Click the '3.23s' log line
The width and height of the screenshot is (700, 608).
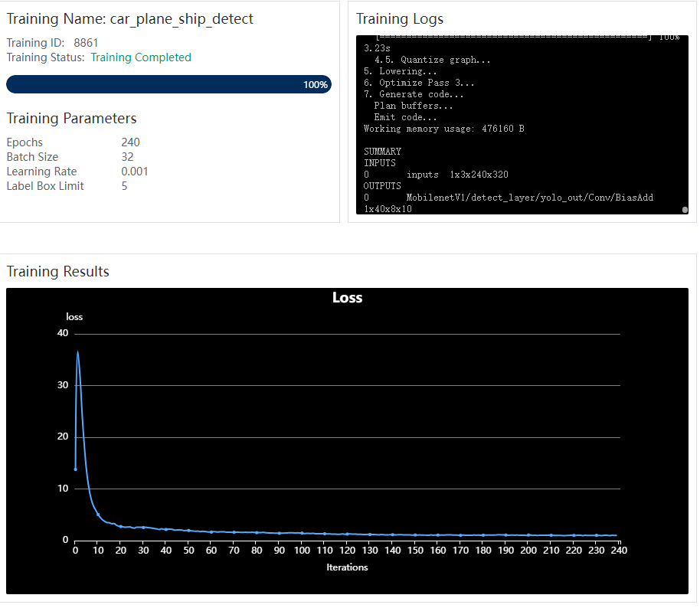tap(377, 48)
